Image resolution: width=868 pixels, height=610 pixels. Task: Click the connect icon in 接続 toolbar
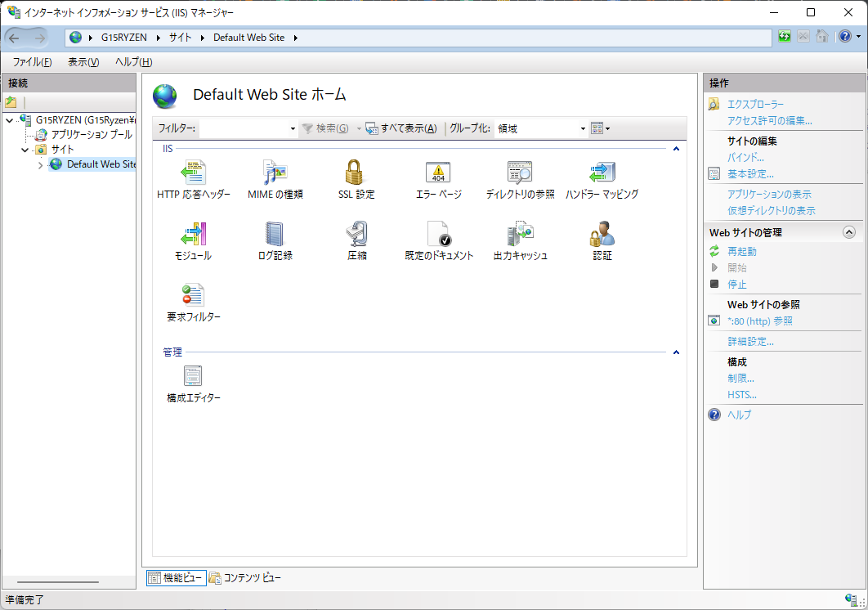click(x=11, y=102)
